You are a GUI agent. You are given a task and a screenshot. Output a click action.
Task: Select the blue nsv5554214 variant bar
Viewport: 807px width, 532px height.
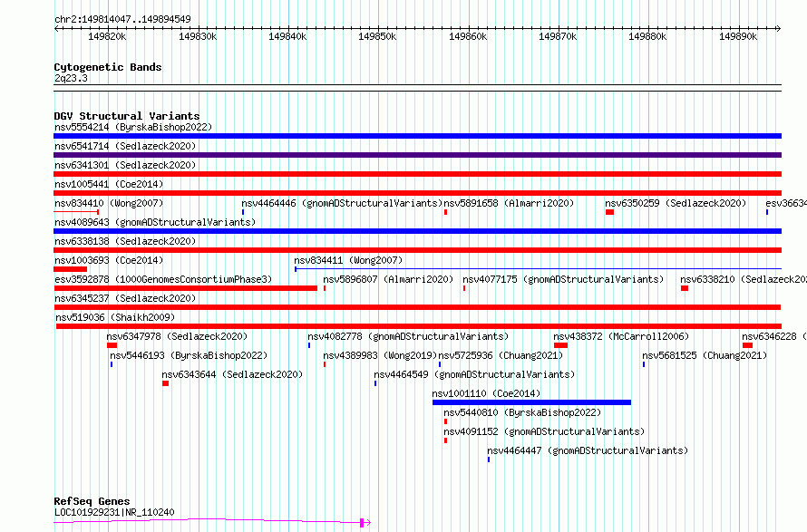click(x=417, y=136)
